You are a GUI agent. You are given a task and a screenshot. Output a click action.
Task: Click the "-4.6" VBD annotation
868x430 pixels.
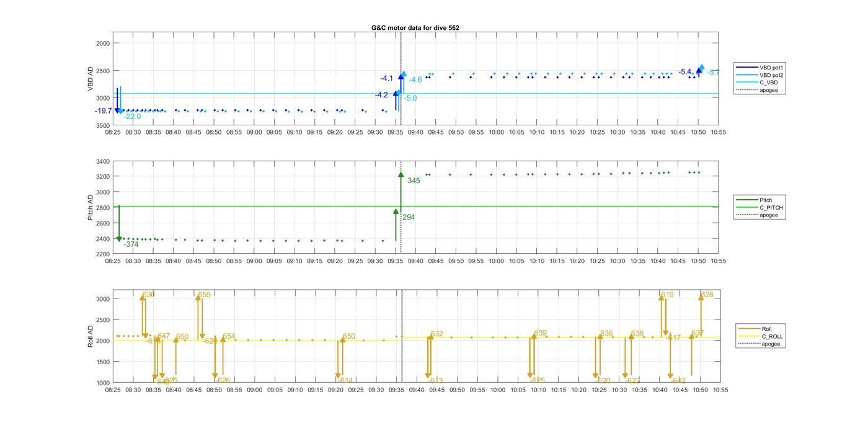point(415,80)
